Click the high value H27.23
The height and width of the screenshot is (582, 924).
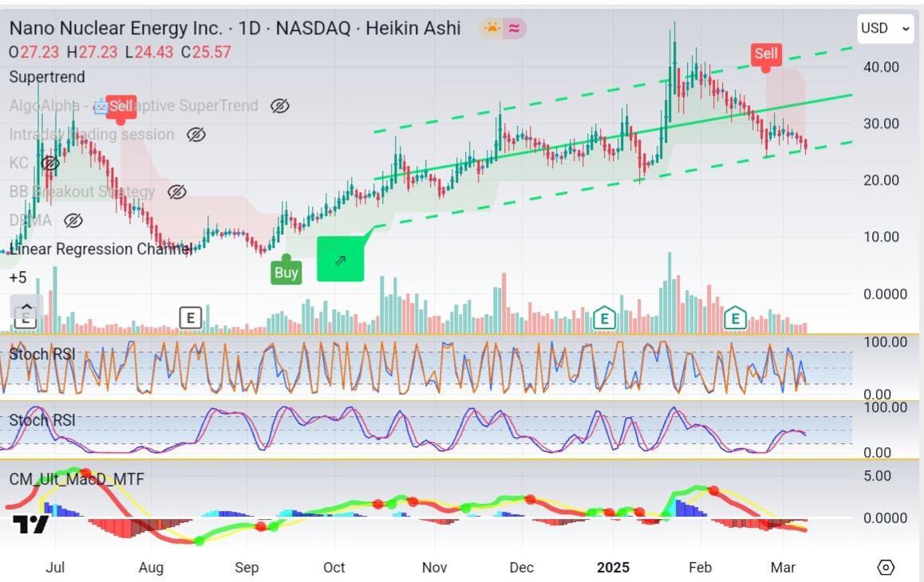pyautogui.click(x=92, y=53)
